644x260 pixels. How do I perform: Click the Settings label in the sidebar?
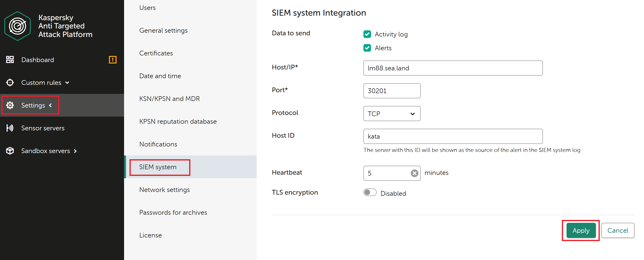tap(33, 105)
